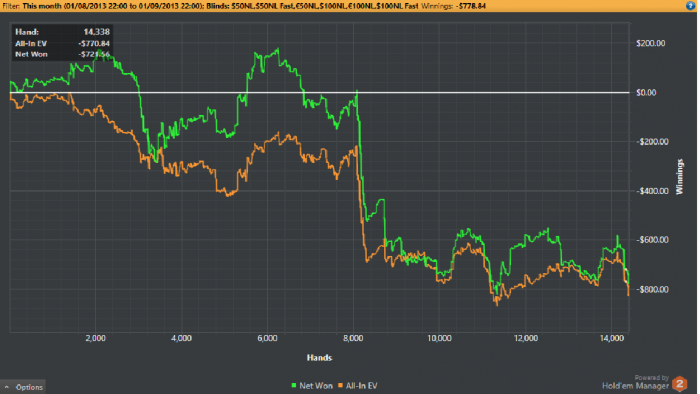Click the $200.00 axis label
The image size is (700, 394).
650,43
